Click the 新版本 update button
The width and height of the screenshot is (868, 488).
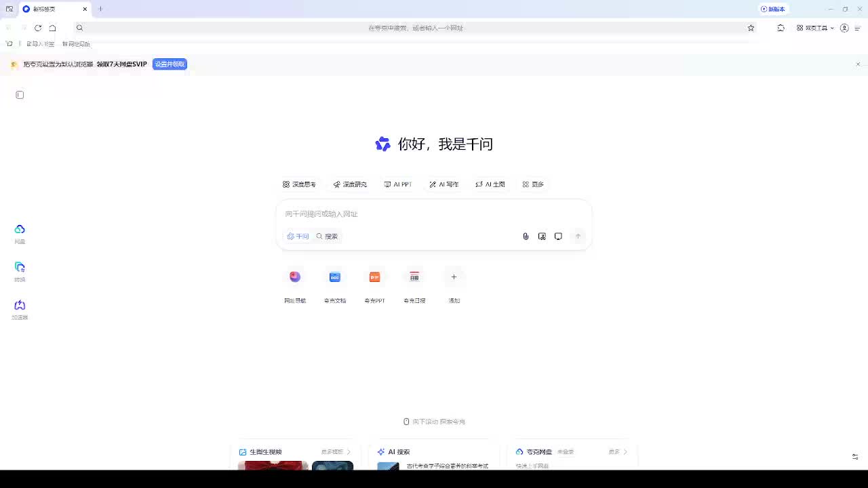tap(773, 9)
